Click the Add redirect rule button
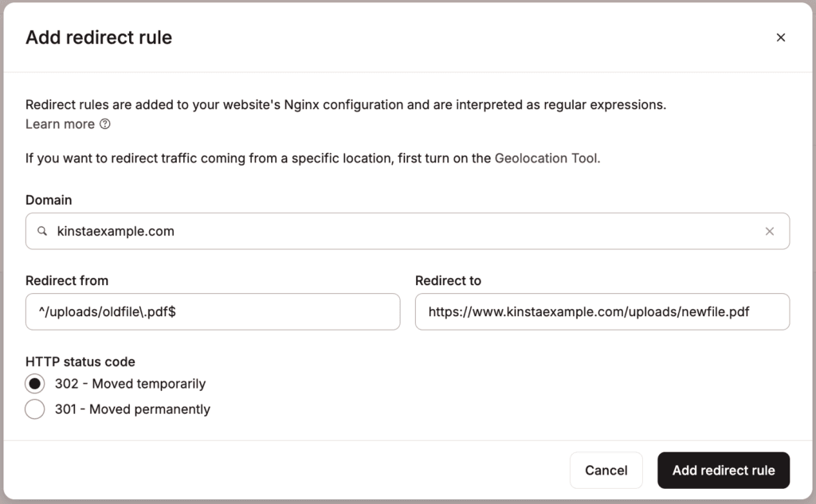 [723, 470]
